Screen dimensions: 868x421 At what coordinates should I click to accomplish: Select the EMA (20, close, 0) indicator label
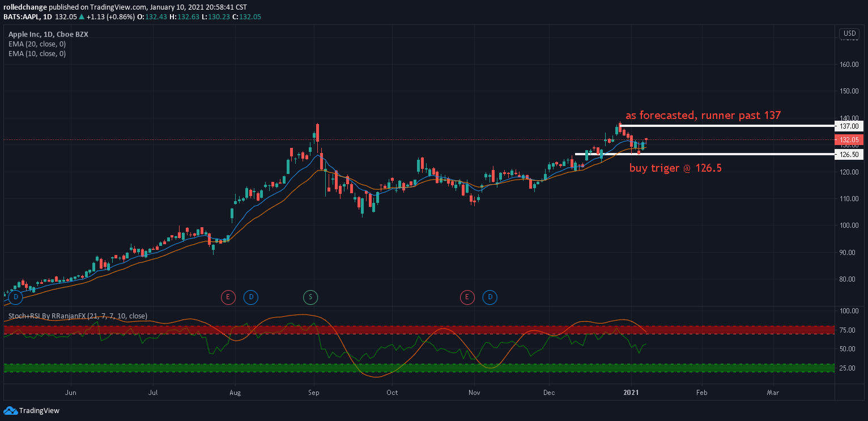click(37, 44)
